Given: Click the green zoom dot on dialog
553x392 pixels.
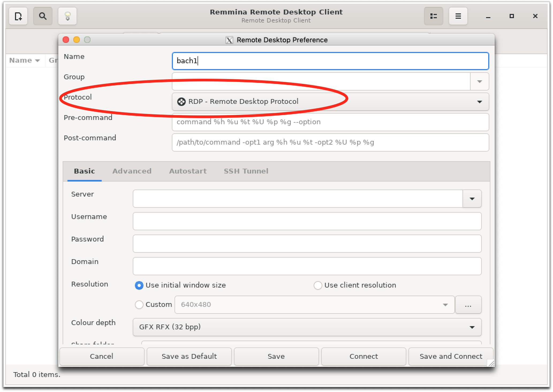Looking at the screenshot, I should pyautogui.click(x=87, y=40).
